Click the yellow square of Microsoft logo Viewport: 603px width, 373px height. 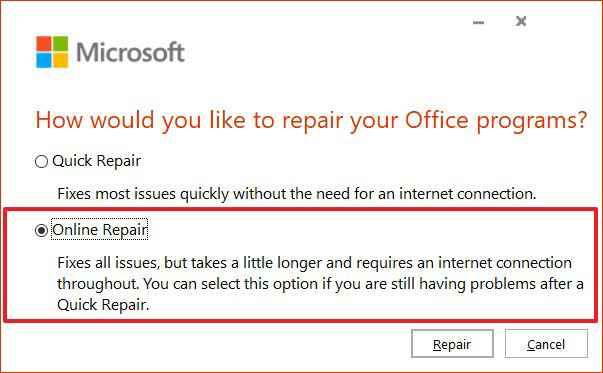coord(60,60)
